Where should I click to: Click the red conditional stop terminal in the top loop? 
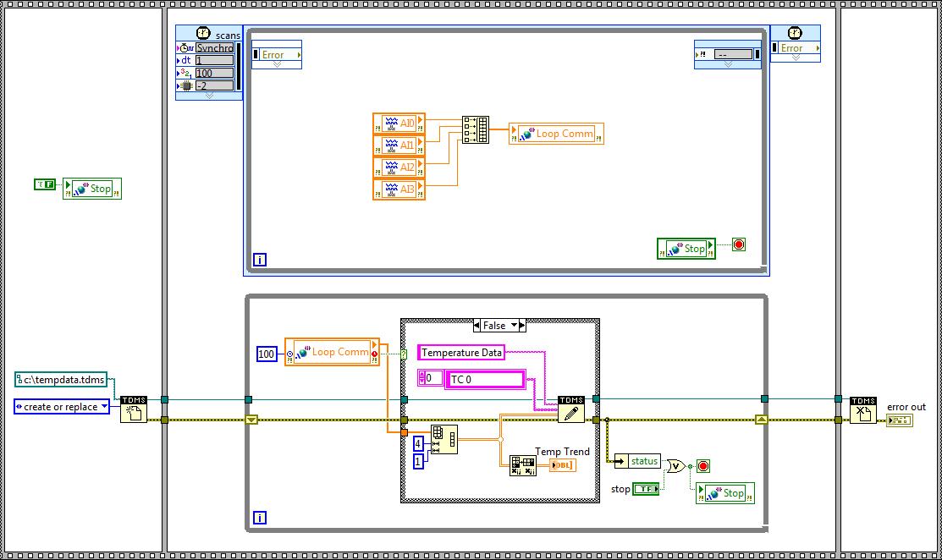point(738,244)
